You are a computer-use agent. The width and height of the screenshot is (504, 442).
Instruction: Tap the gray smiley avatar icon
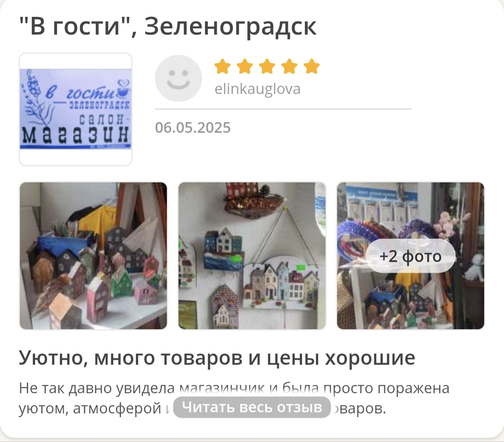click(178, 78)
